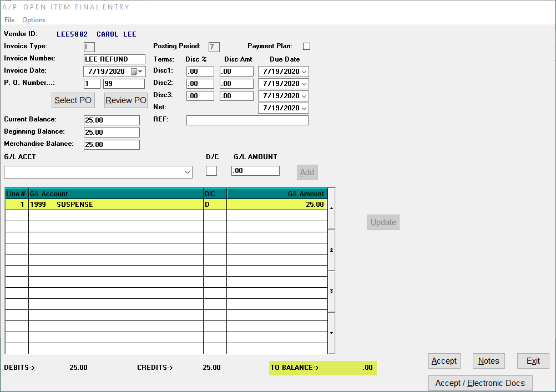Image resolution: width=556 pixels, height=392 pixels.
Task: Expand the Disc3 due date dropdown
Action: [304, 95]
